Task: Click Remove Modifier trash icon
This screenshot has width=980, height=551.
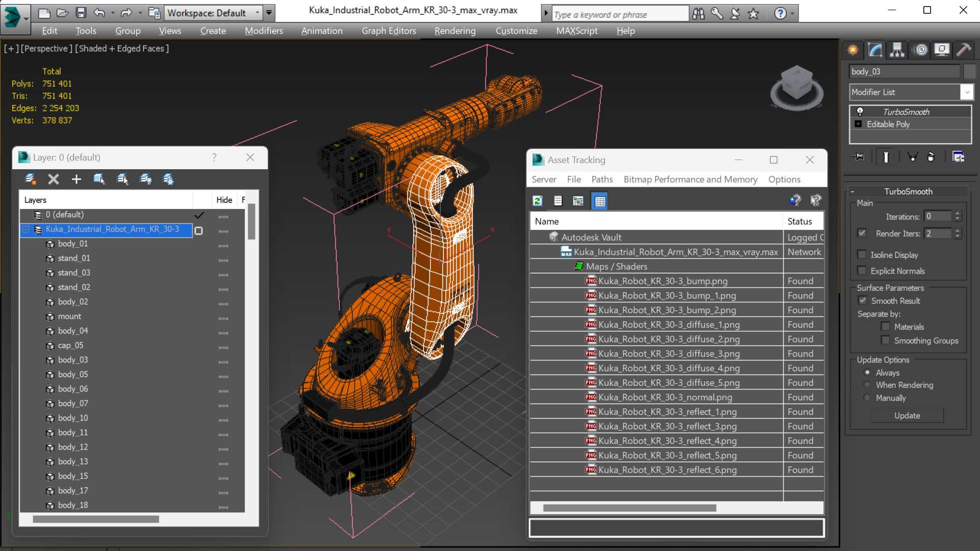Action: (x=931, y=157)
